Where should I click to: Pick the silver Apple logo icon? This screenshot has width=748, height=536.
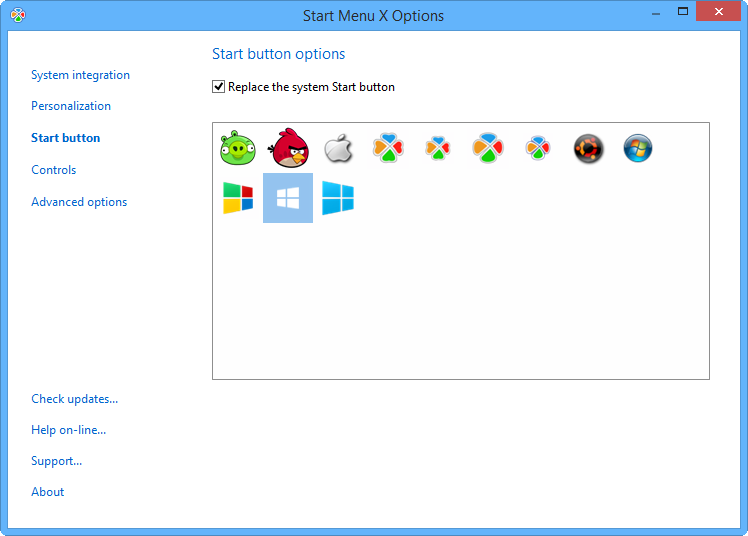pos(338,148)
